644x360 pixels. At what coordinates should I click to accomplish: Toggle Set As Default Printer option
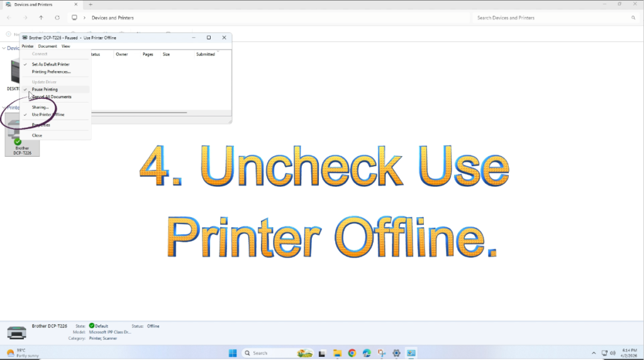50,65
